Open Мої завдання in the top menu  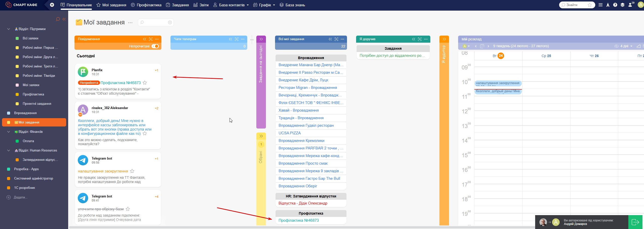(x=111, y=5)
